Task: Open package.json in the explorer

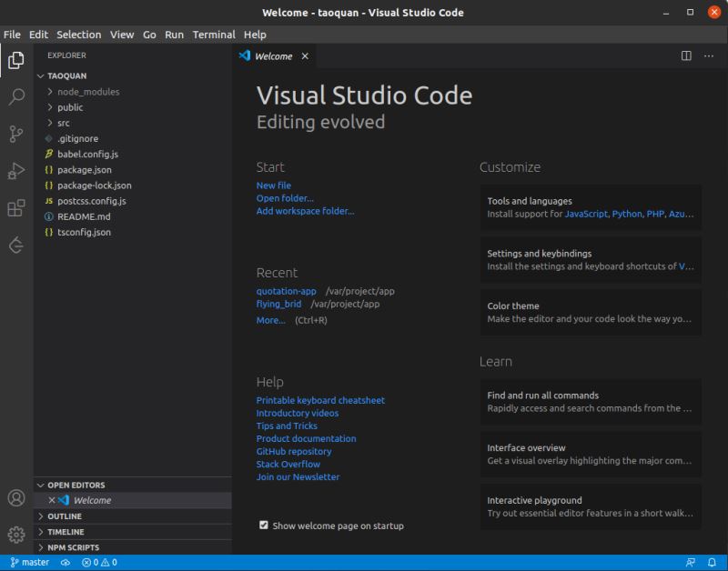Action: [85, 170]
